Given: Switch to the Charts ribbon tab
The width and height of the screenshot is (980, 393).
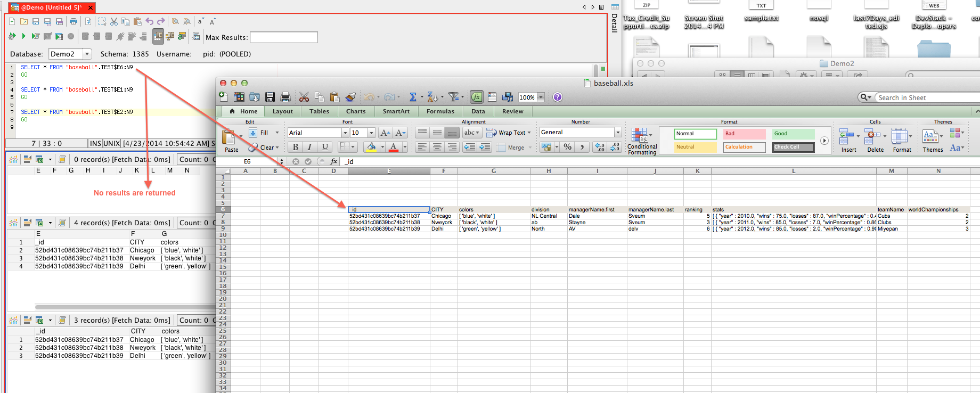Looking at the screenshot, I should coord(356,111).
